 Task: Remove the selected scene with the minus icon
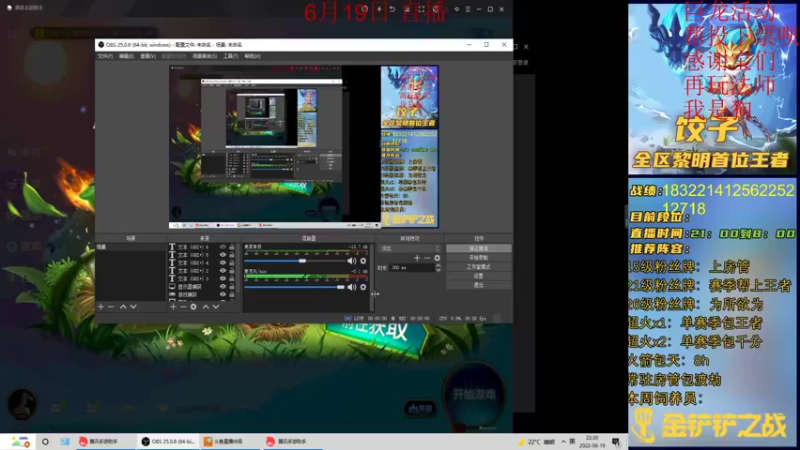[x=111, y=307]
